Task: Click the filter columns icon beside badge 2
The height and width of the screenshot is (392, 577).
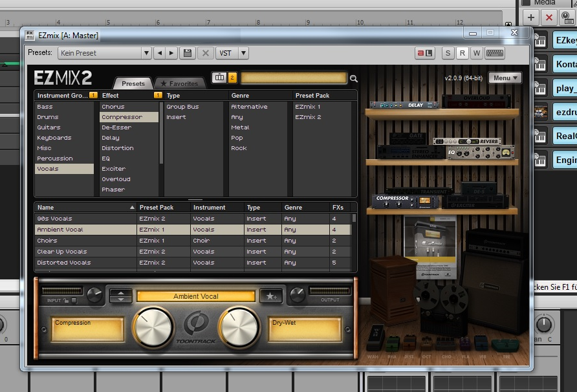Action: pyautogui.click(x=219, y=77)
